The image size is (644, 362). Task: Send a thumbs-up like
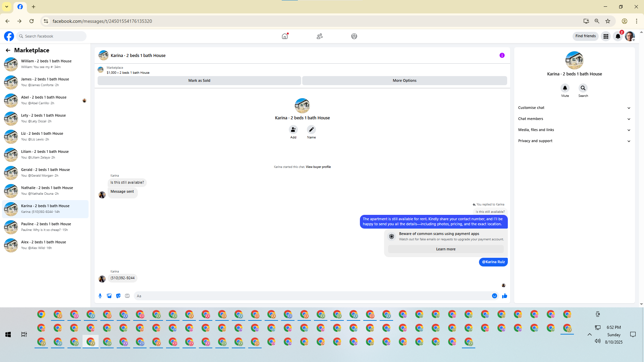click(x=504, y=296)
